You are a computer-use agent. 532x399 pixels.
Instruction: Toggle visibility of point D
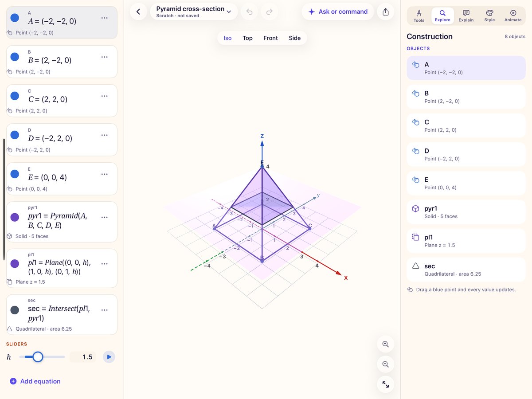[15, 135]
